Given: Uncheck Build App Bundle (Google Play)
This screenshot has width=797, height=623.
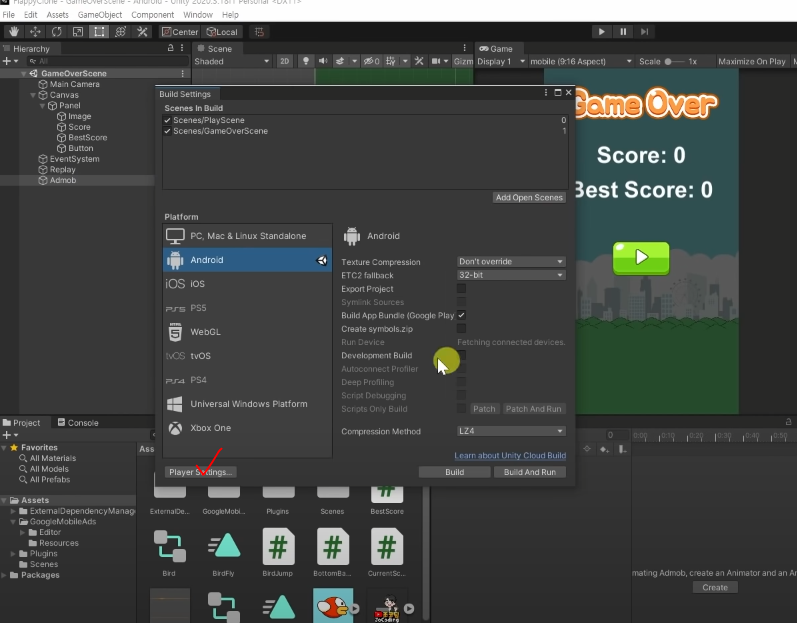Looking at the screenshot, I should (x=462, y=315).
